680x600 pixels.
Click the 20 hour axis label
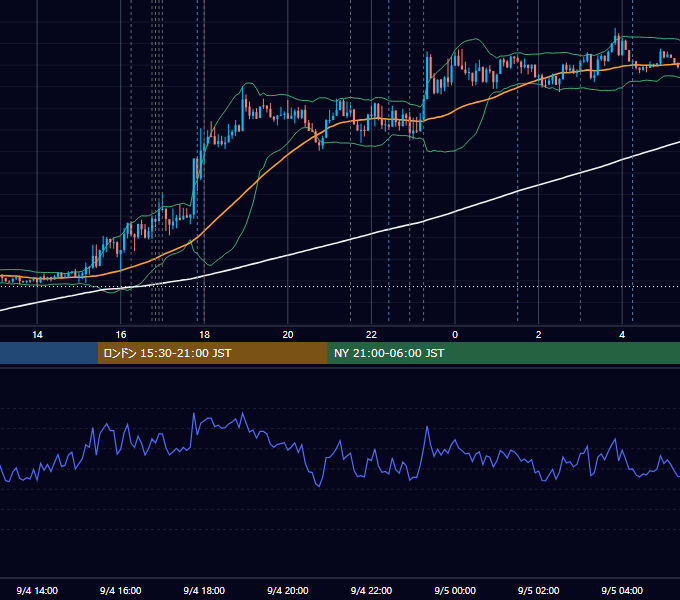288,335
